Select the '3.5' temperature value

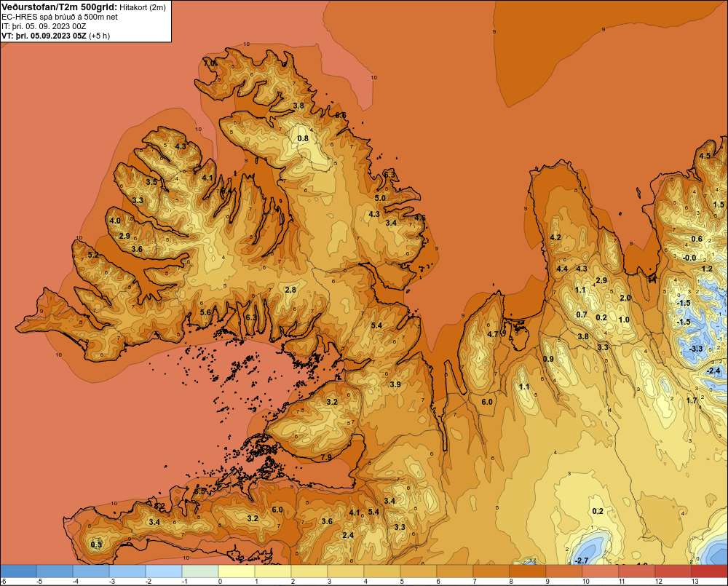pos(151,182)
